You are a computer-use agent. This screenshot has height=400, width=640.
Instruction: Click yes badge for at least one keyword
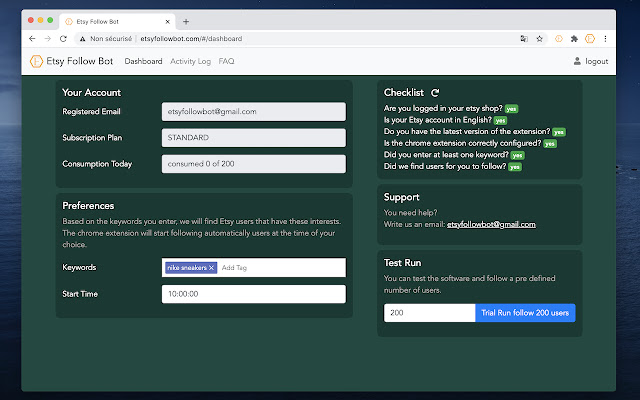[x=517, y=155]
